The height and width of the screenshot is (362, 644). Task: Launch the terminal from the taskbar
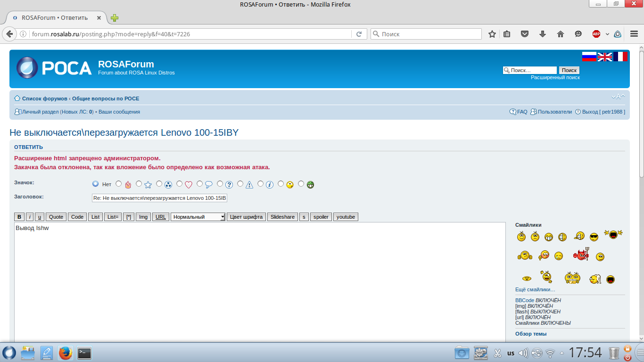(84, 353)
